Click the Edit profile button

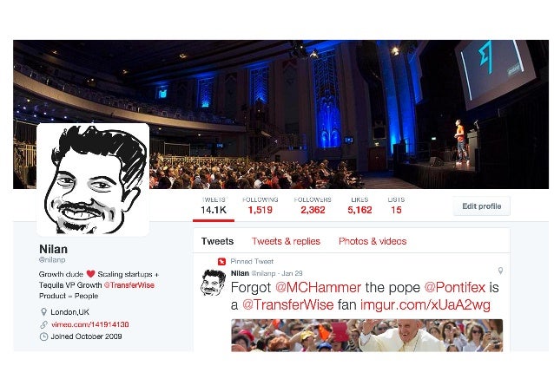coord(482,206)
